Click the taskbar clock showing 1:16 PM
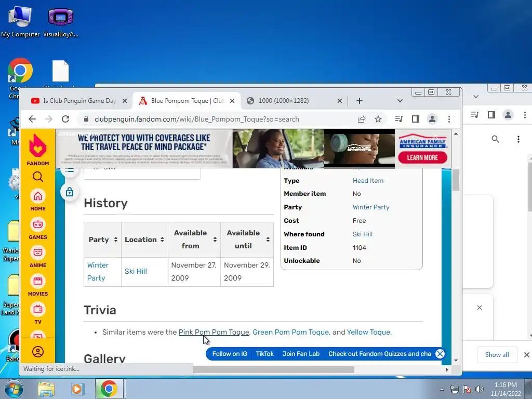Screen dimensions: 532x399 (506, 389)
